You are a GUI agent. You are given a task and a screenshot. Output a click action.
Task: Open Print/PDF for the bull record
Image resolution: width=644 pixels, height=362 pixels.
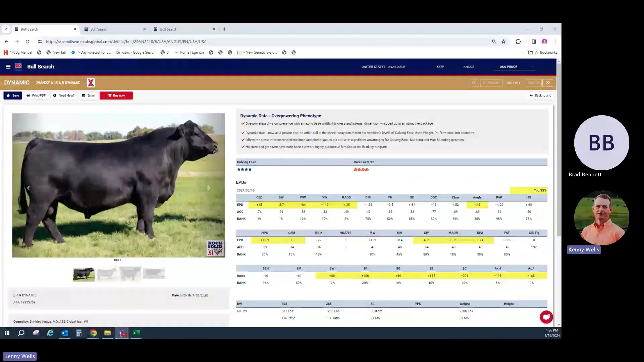click(x=36, y=95)
